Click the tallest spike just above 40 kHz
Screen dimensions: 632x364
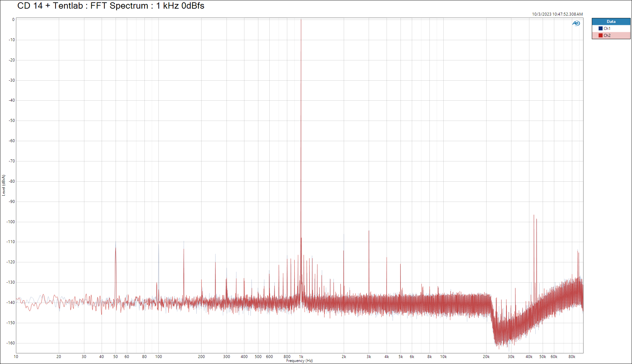tap(534, 216)
